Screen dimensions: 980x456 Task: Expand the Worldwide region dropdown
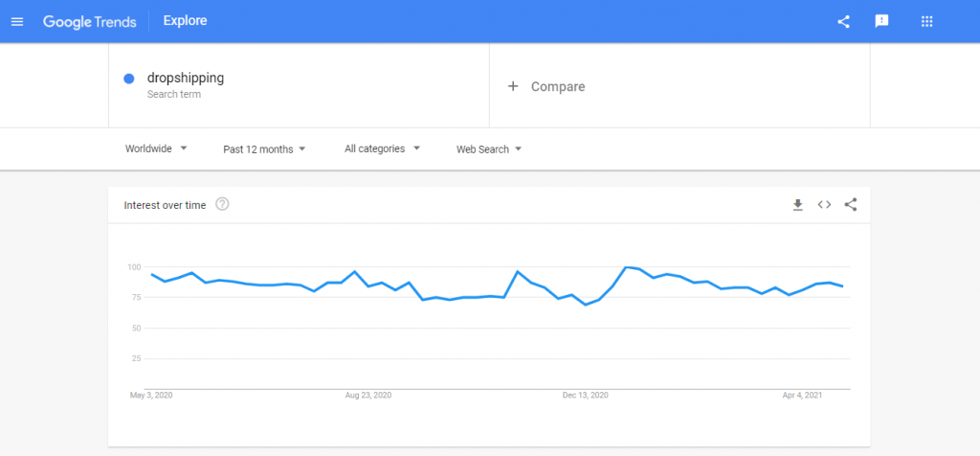pos(156,148)
